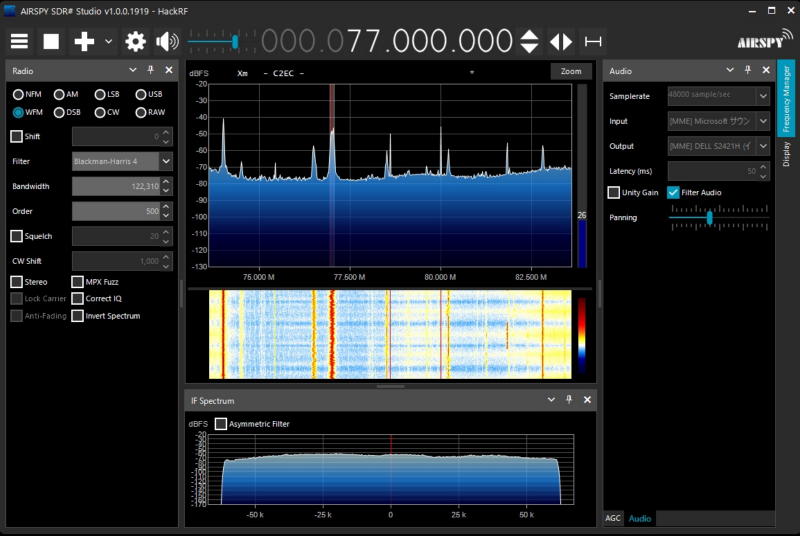
Task: Decrease Order using the down stepper
Action: (166, 216)
